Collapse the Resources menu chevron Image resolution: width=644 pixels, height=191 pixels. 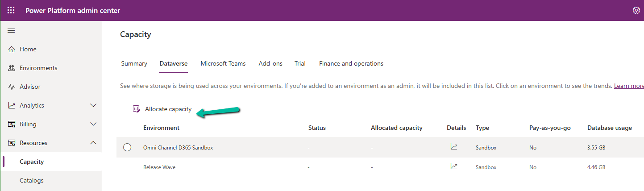[x=93, y=143]
